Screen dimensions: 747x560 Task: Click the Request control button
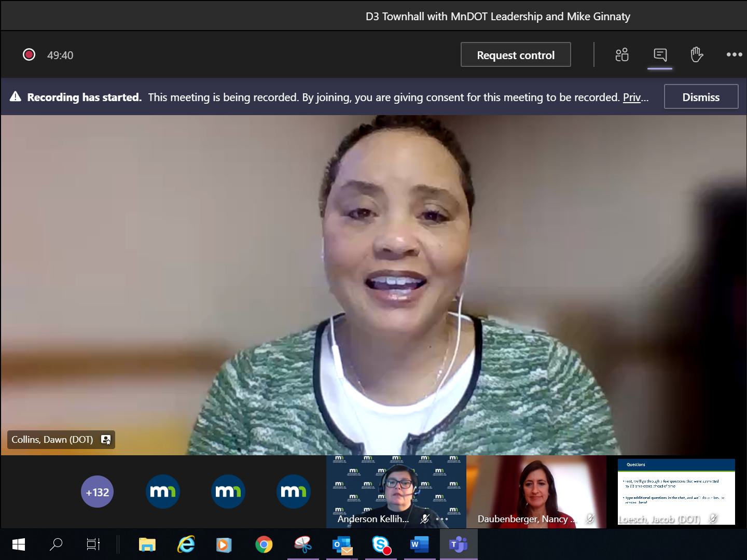515,55
